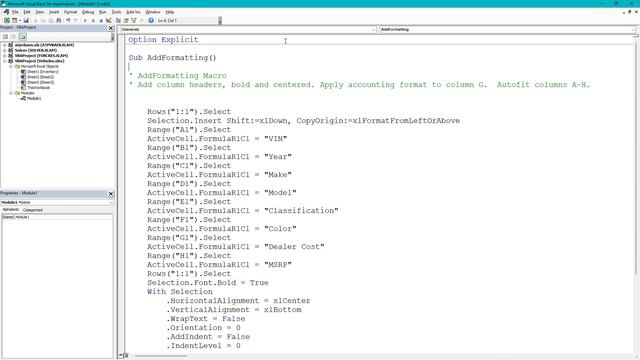
Task: Switch to the Categorized properties tab
Action: 33,210
